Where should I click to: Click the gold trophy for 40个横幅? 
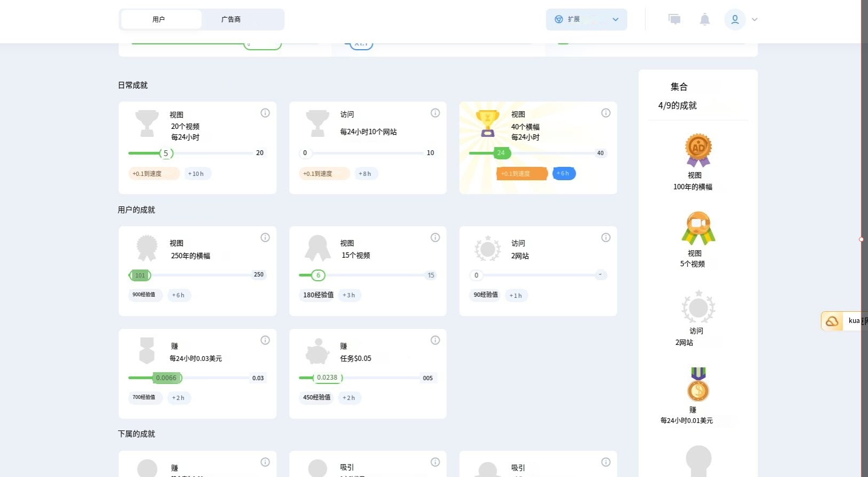487,124
